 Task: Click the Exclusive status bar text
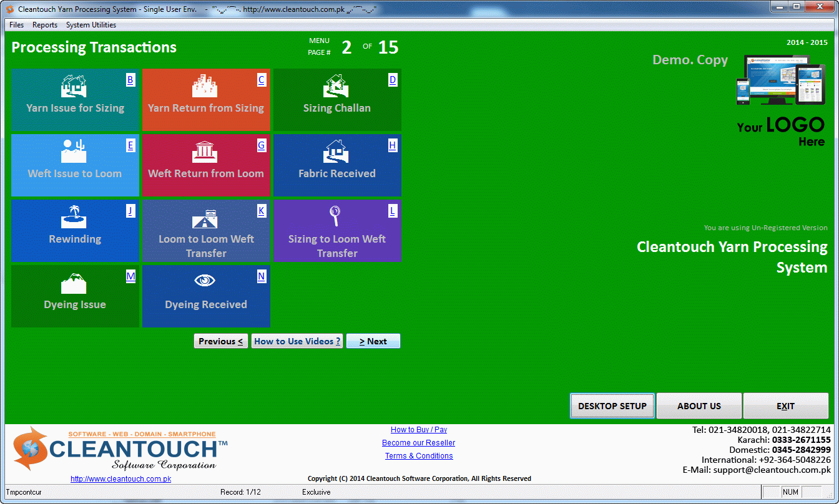(x=316, y=492)
